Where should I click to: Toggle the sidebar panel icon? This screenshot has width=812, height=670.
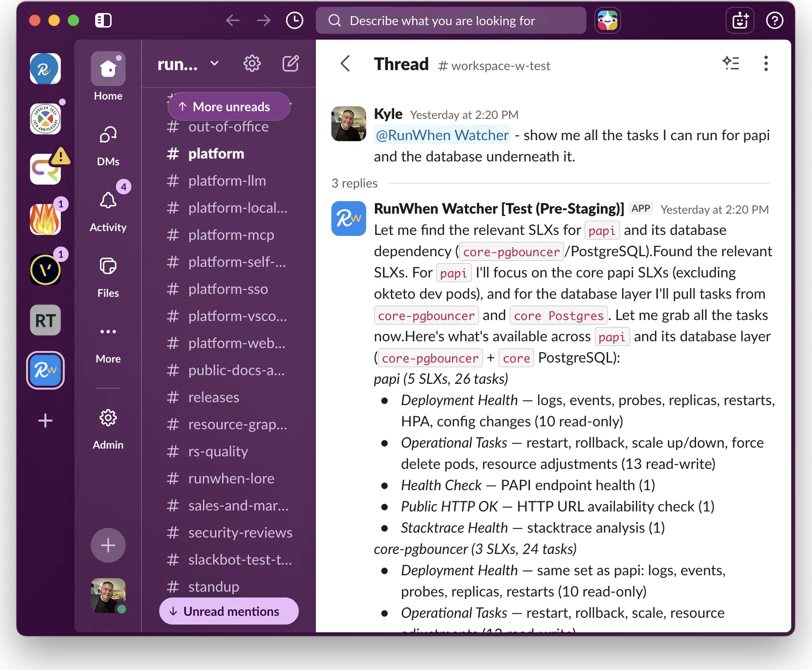click(x=103, y=20)
